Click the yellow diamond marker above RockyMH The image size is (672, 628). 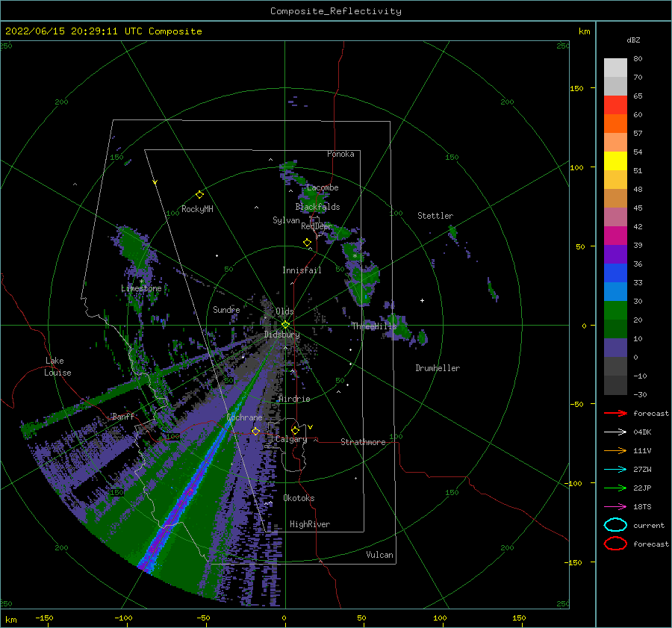click(x=199, y=195)
